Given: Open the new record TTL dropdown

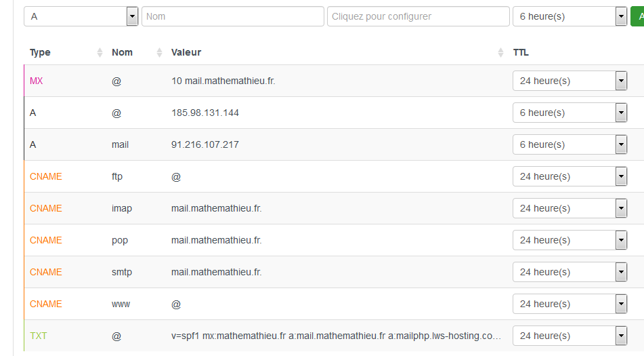Looking at the screenshot, I should 570,16.
